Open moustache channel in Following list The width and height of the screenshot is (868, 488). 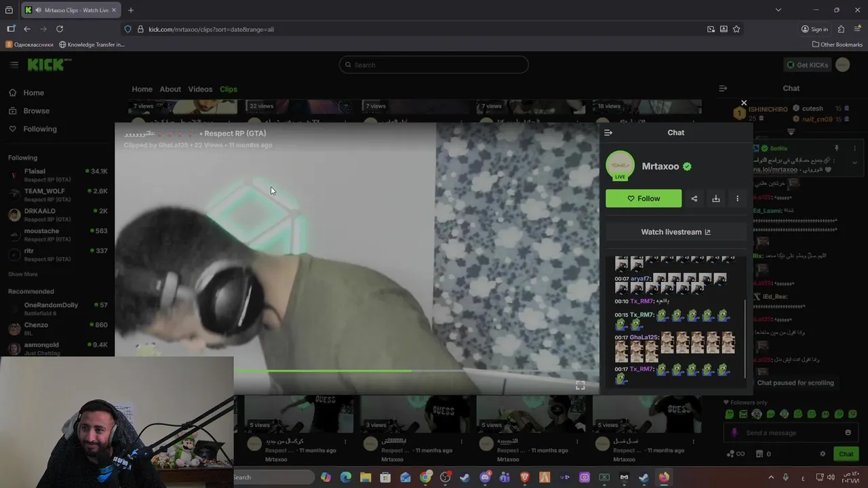(58, 235)
